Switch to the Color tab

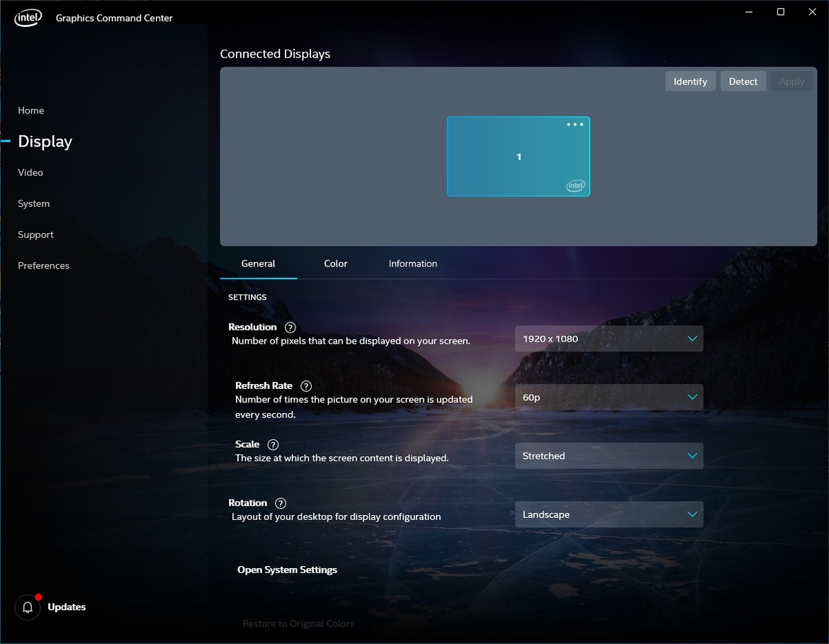click(x=336, y=264)
